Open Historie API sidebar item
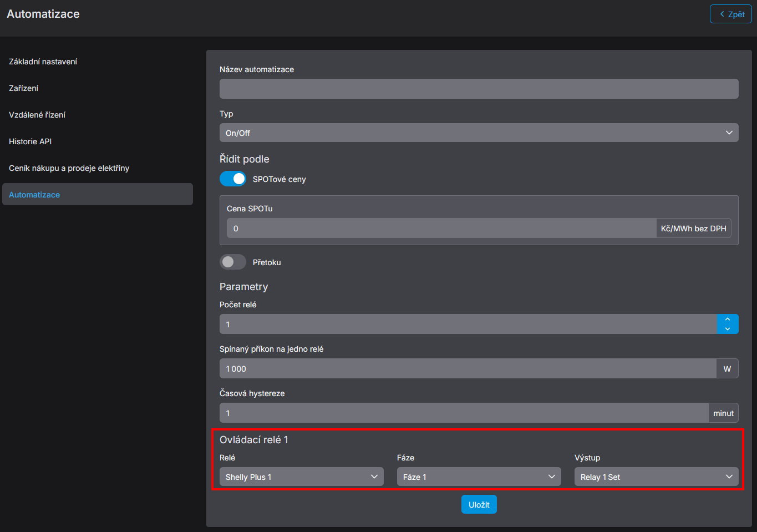 point(31,141)
